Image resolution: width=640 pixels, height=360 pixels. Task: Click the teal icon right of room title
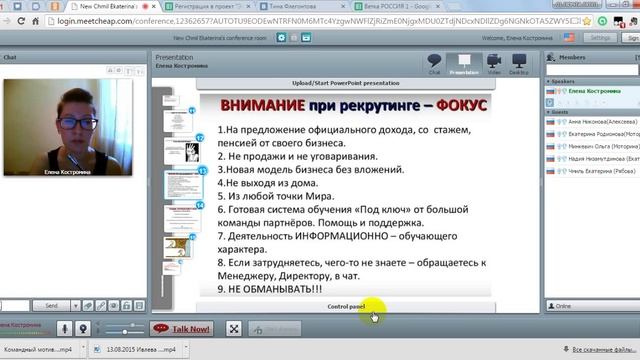pyautogui.click(x=306, y=38)
